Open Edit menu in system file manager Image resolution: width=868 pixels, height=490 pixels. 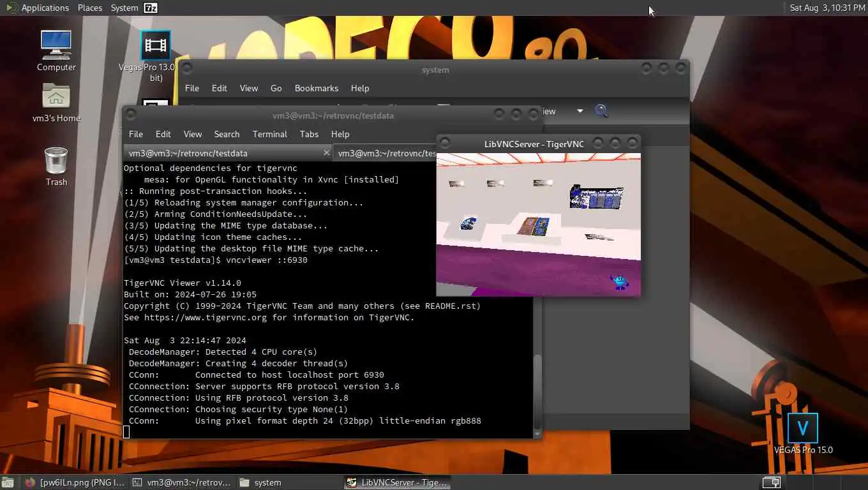click(x=220, y=88)
